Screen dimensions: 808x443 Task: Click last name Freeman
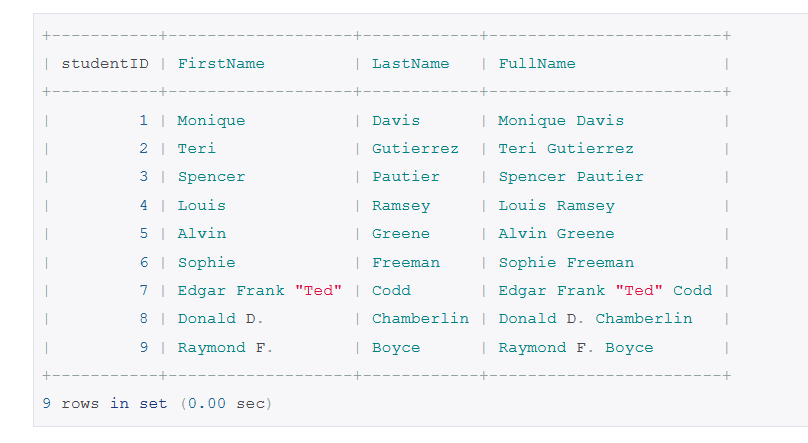tap(406, 263)
